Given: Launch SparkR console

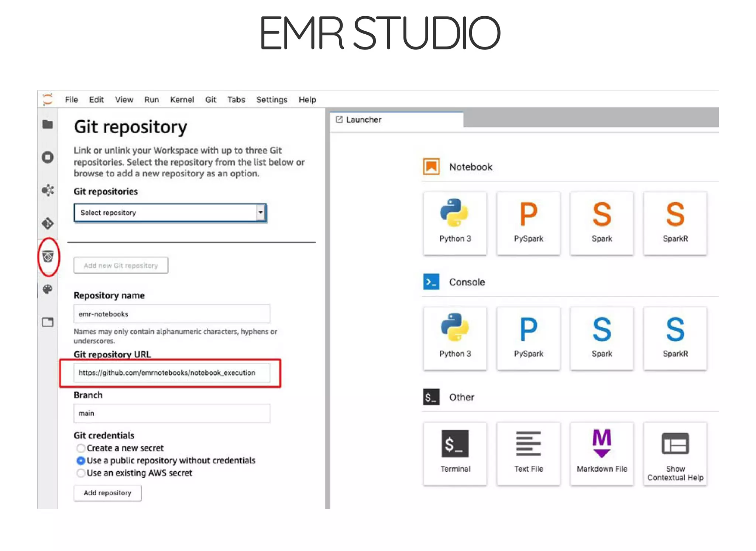Looking at the screenshot, I should pos(675,338).
